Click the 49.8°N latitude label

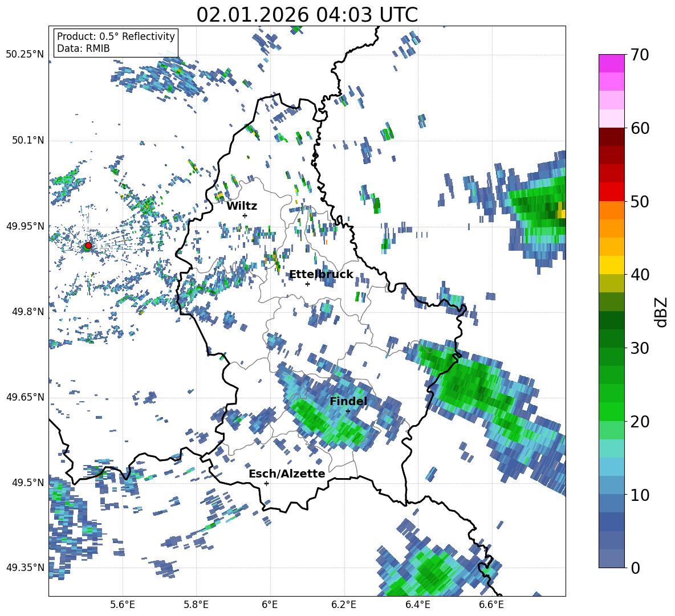pos(27,312)
